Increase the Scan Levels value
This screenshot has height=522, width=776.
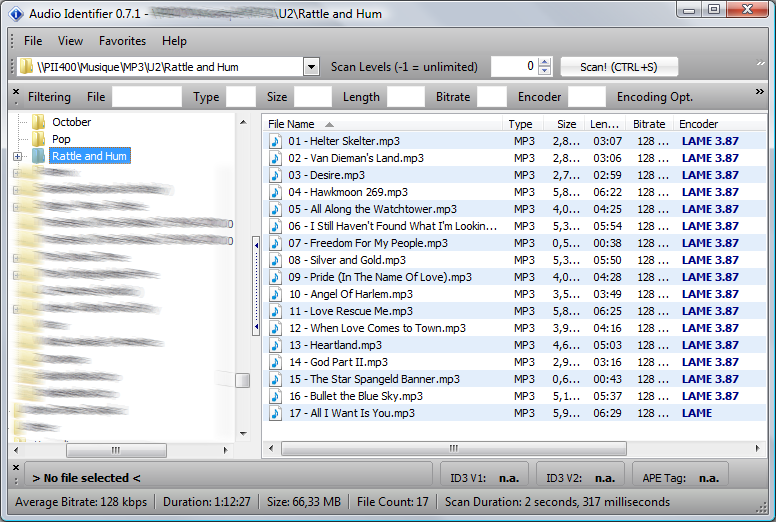544,62
